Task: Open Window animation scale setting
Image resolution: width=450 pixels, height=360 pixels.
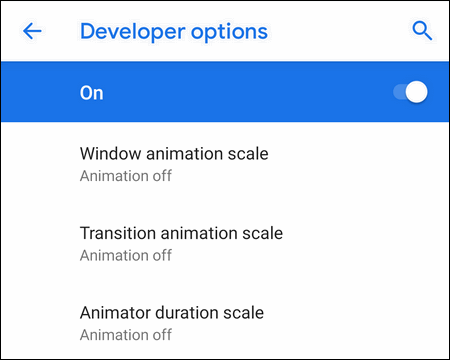Action: 225,164
